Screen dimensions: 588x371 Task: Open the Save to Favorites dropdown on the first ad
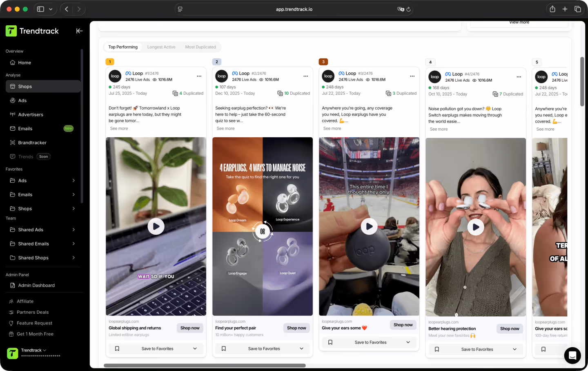[x=195, y=349]
